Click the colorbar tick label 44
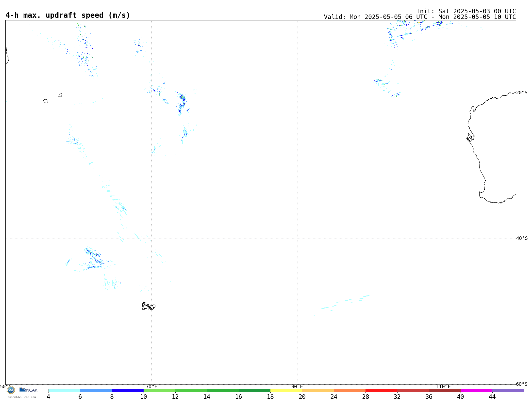Image resolution: width=532 pixels, height=400 pixels. 492,397
